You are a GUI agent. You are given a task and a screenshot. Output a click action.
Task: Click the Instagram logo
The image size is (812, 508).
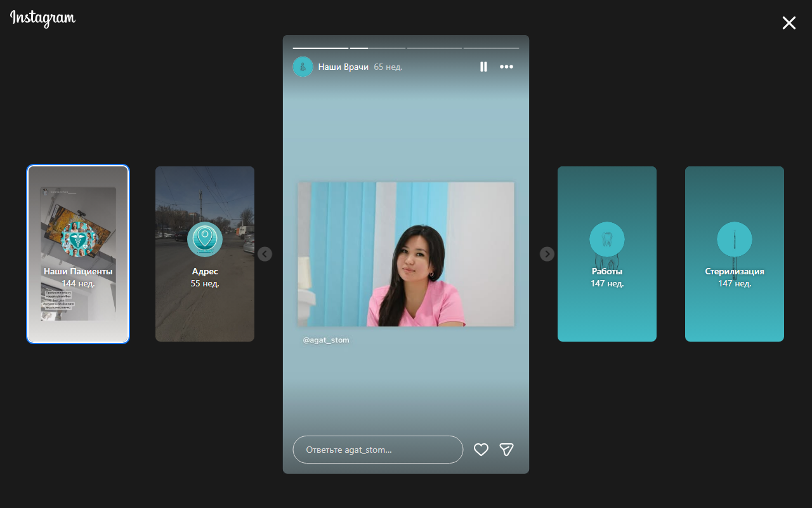click(x=43, y=18)
